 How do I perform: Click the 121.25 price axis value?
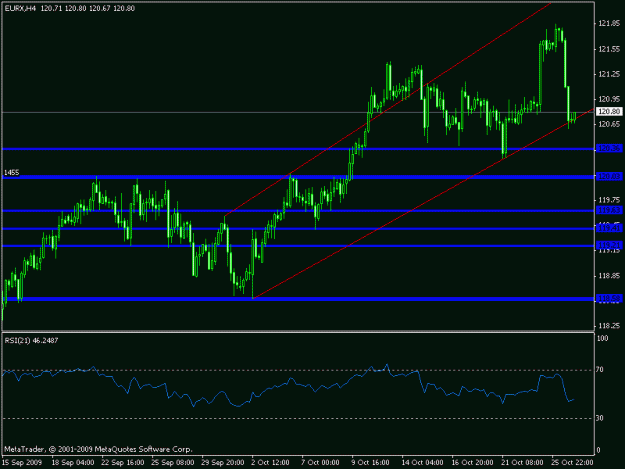[x=609, y=74]
